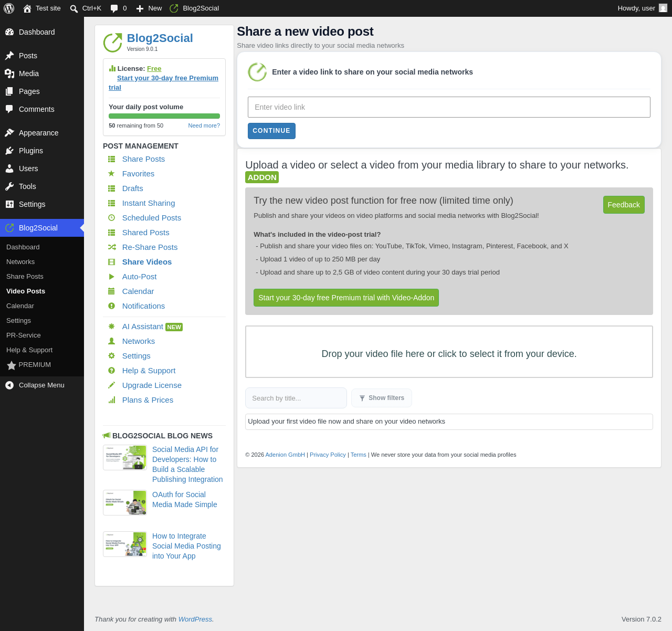Open the Howdy, user account menu
The height and width of the screenshot is (631, 672).
tap(642, 8)
